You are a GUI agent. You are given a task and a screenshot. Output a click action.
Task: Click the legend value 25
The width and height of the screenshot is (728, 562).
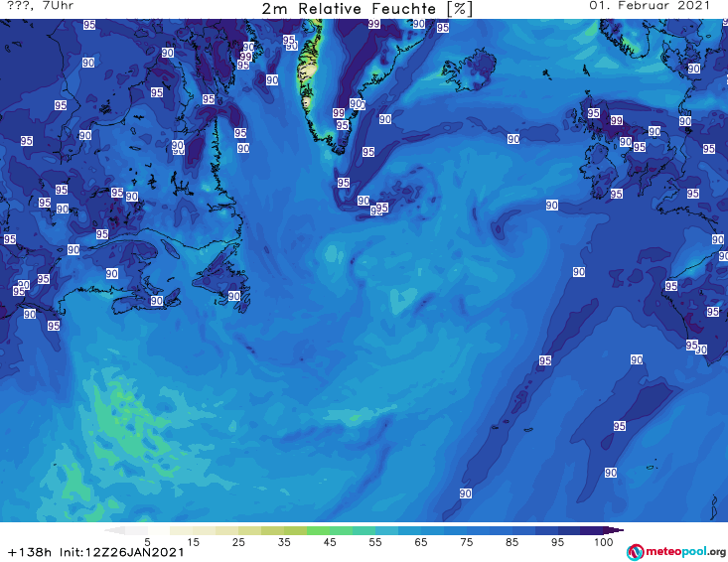(x=238, y=542)
